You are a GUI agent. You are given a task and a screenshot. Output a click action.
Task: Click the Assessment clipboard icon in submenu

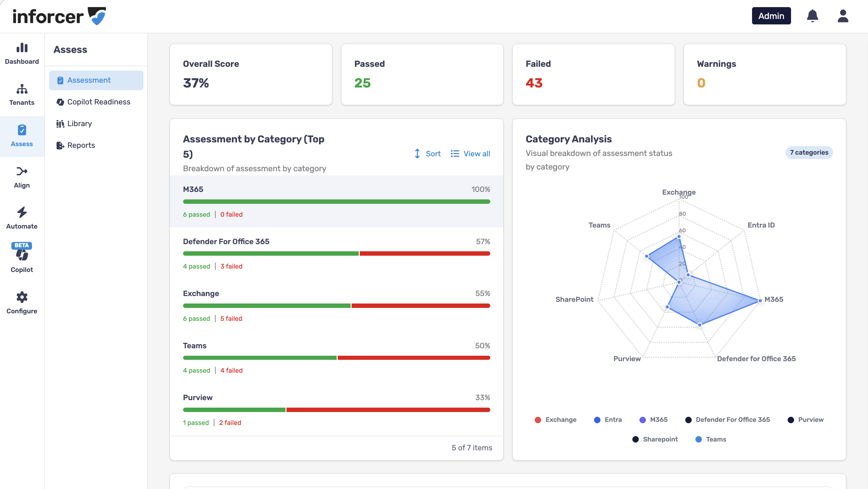coord(60,80)
